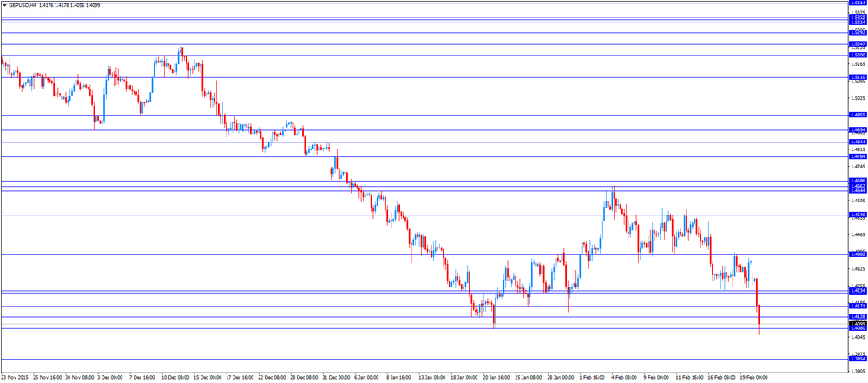This screenshot has height=383, width=868.
Task: Click the 13 Jan 08:00 time label
Action: [x=431, y=378]
